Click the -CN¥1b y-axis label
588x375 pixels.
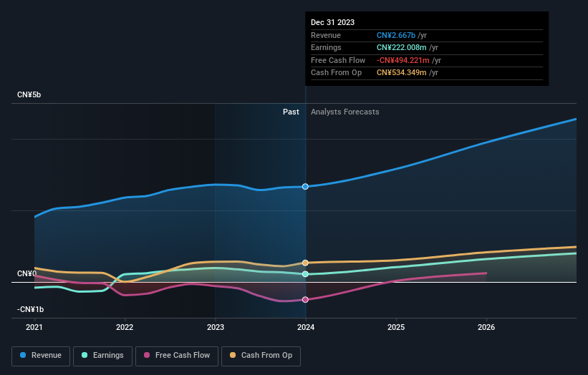coord(30,309)
